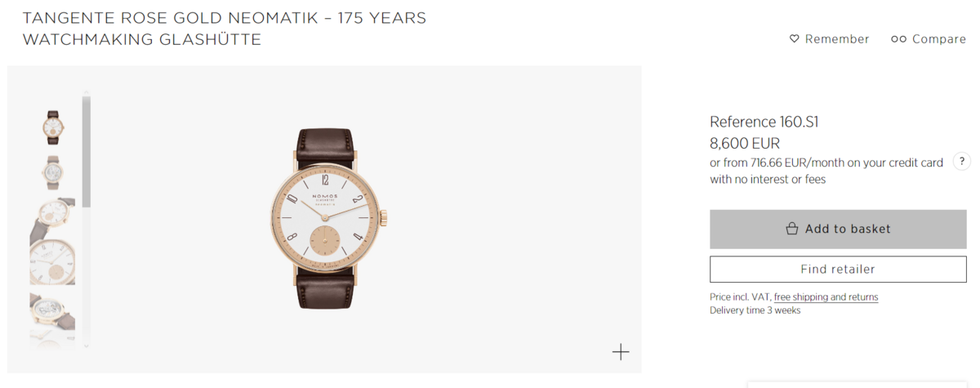The width and height of the screenshot is (980, 388).
Task: Click the Compare double-circle icon
Action: click(898, 39)
